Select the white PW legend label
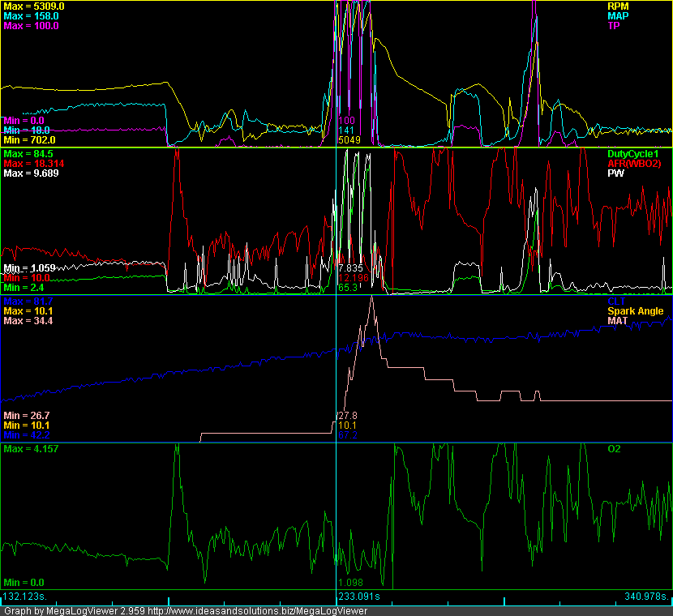673x616 pixels. tap(615, 173)
